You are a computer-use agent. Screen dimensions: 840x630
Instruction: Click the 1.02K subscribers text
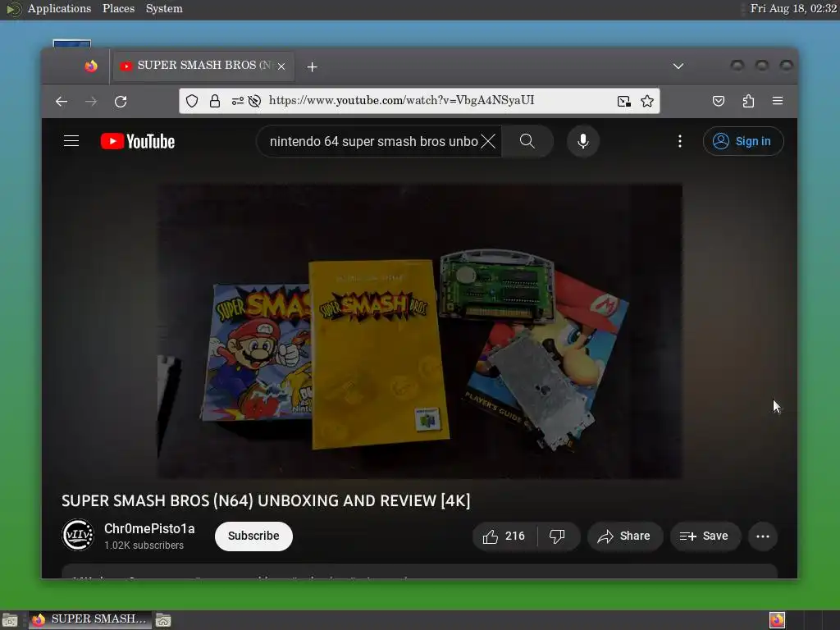pos(144,546)
